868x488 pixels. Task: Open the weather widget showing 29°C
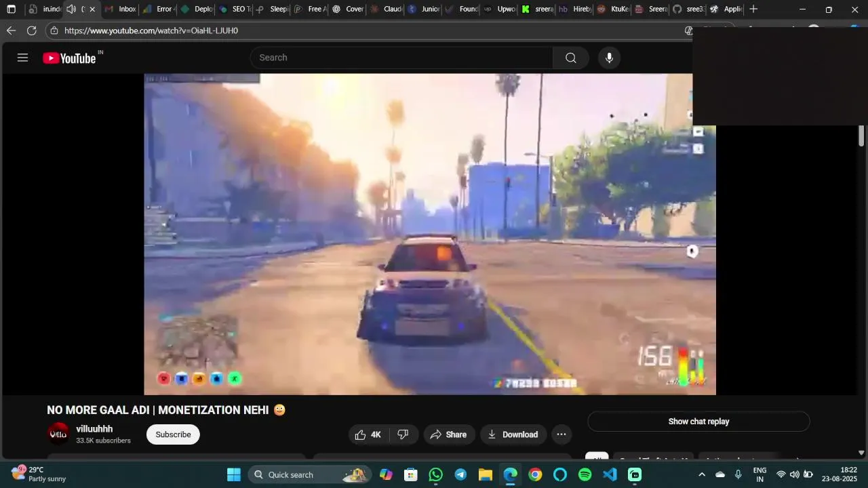(39, 474)
